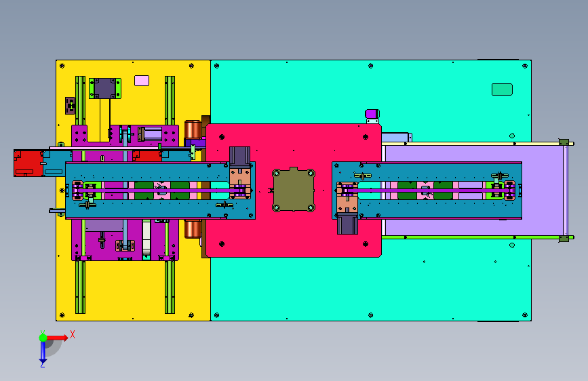
Task: Select the small brown component at yellow plate edge
Action: tap(70, 106)
